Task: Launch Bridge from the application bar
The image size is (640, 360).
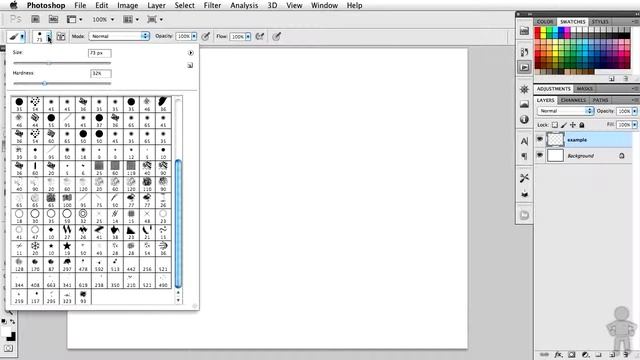Action: (36, 19)
